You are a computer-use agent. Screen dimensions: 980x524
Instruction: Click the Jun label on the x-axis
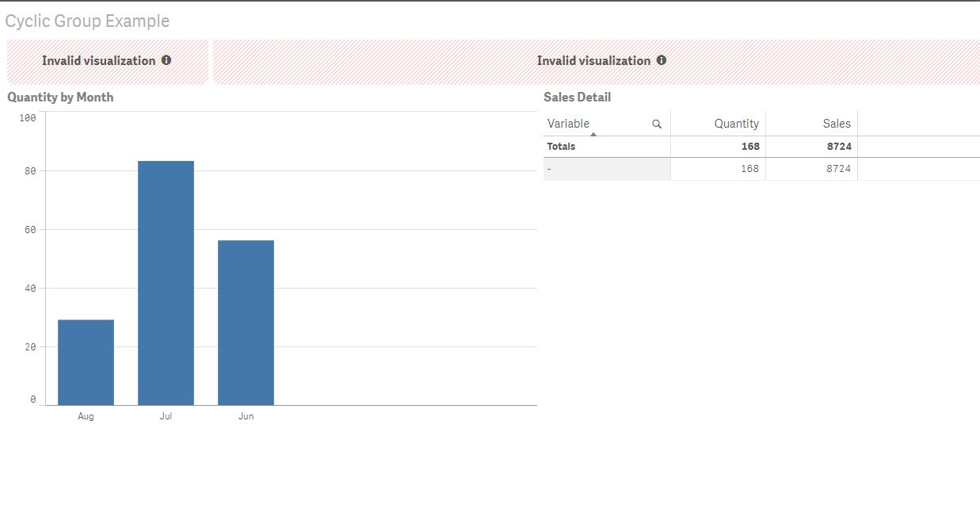(246, 416)
